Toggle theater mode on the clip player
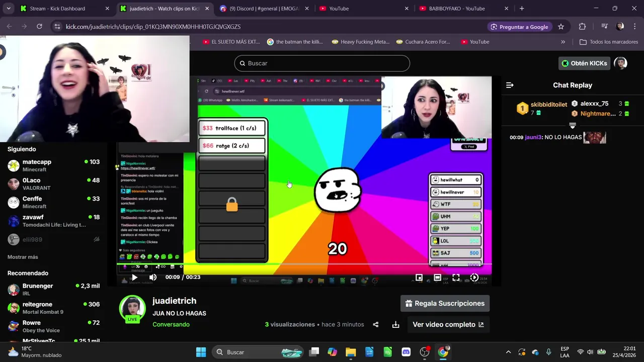Viewport: 644px width, 362px height. pos(437,278)
